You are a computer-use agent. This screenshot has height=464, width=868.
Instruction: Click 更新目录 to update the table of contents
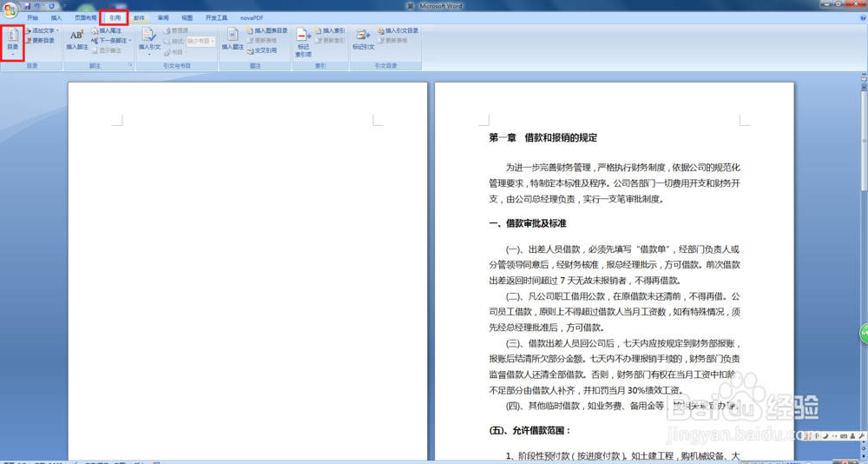click(x=40, y=41)
